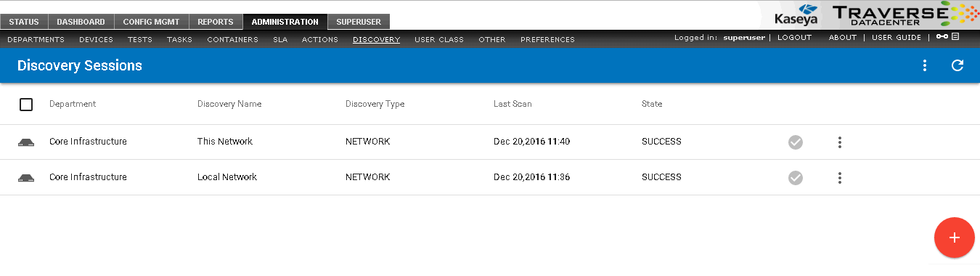Open the User Guide link
The width and height of the screenshot is (980, 276).
click(x=897, y=37)
